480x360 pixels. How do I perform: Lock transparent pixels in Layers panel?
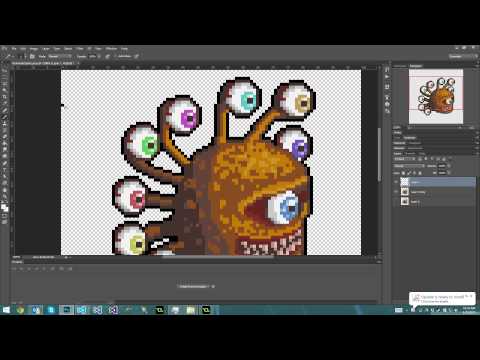pyautogui.click(x=403, y=173)
